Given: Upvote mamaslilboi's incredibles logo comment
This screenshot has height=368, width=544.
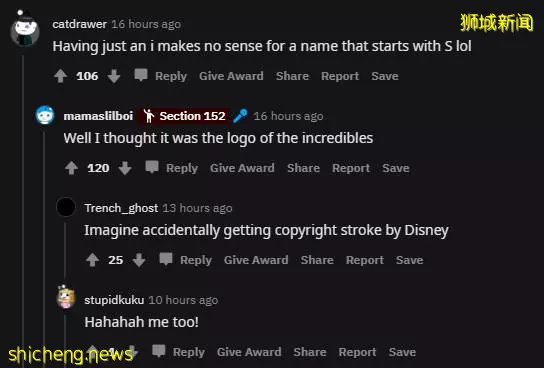Looking at the screenshot, I should point(71,168).
